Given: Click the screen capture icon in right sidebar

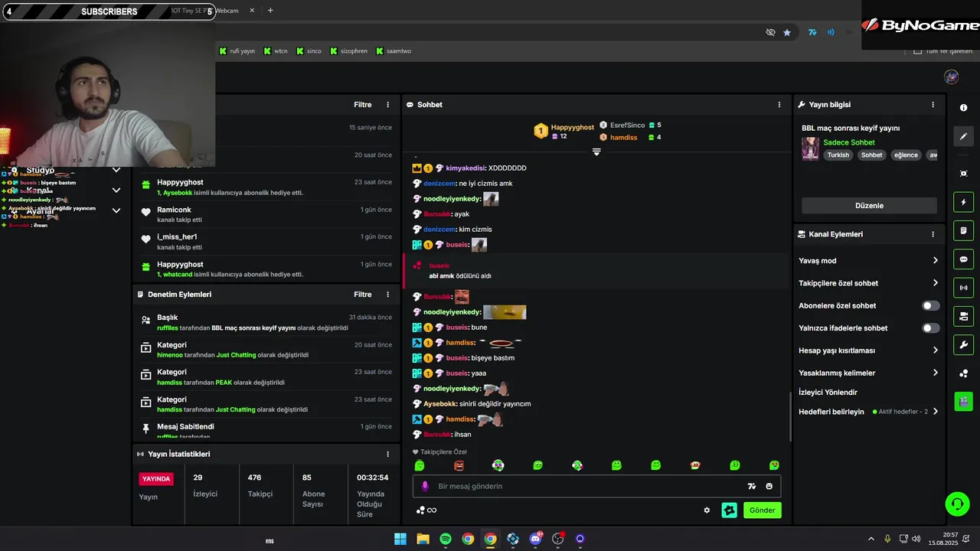Looking at the screenshot, I should (963, 174).
